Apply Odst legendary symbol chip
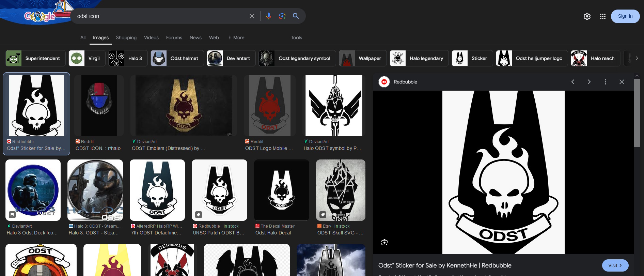 pos(297,58)
